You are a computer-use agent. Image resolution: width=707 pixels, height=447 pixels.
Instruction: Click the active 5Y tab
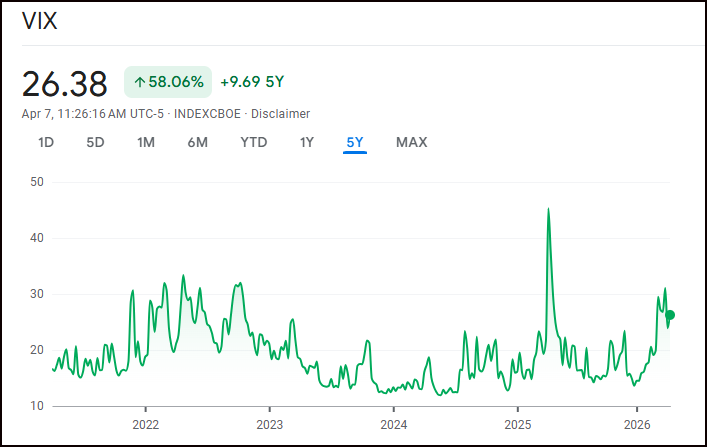(x=355, y=142)
